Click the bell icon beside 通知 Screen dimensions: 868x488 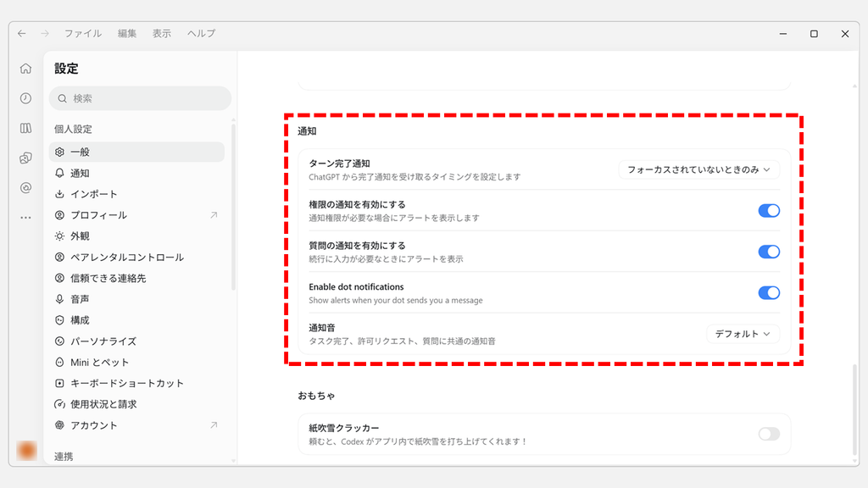pyautogui.click(x=60, y=173)
